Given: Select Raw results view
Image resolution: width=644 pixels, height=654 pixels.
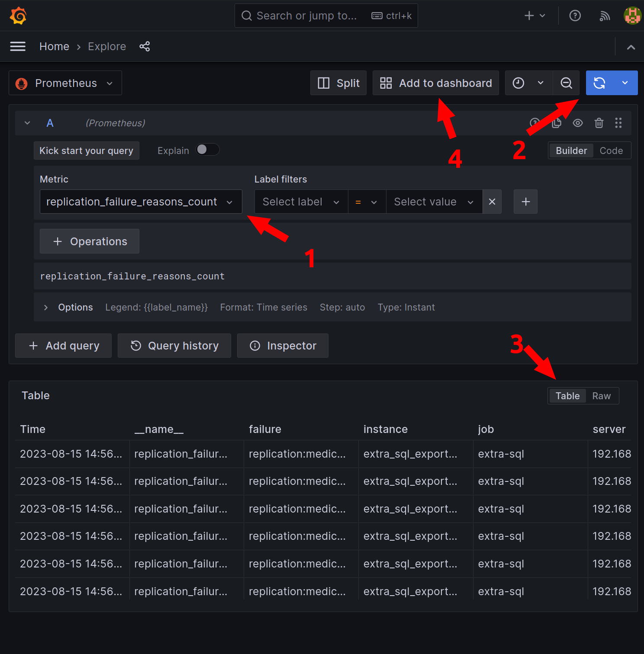Looking at the screenshot, I should tap(602, 396).
